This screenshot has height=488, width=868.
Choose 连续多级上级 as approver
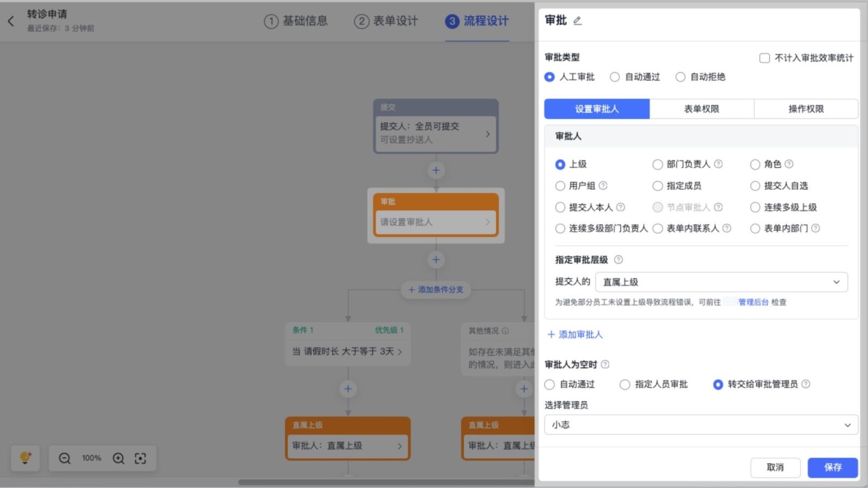coord(755,207)
